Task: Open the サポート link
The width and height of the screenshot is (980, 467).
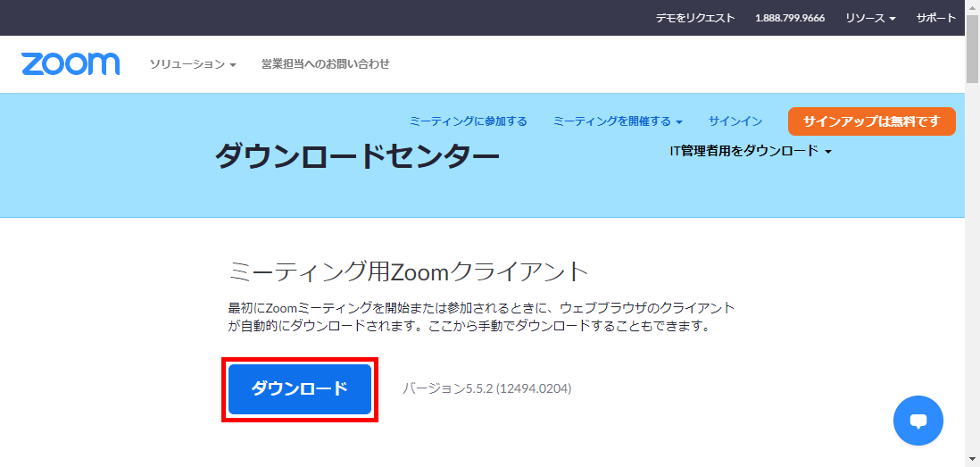Action: pos(935,18)
